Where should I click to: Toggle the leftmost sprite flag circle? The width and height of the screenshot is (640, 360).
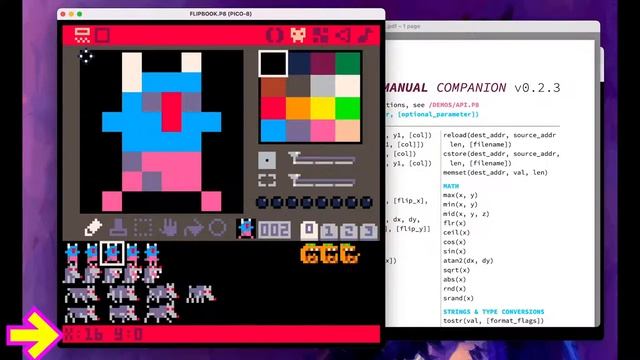coord(262,202)
